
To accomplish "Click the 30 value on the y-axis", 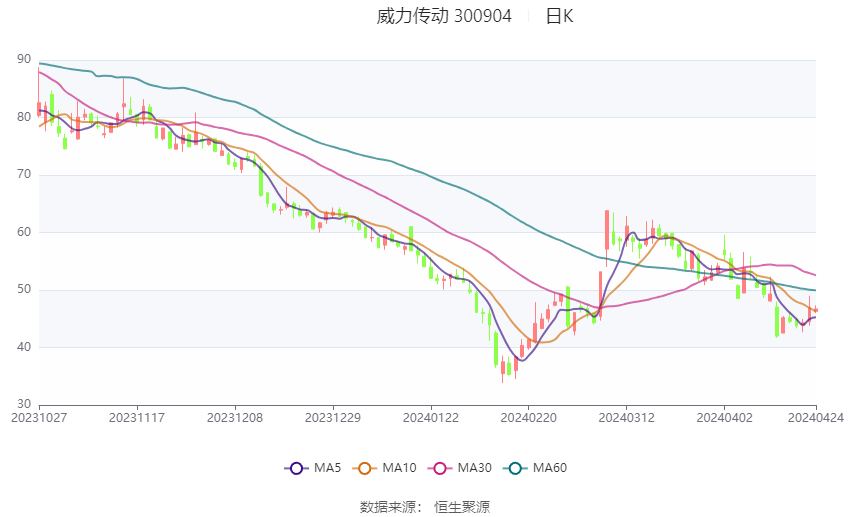I will pyautogui.click(x=23, y=405).
